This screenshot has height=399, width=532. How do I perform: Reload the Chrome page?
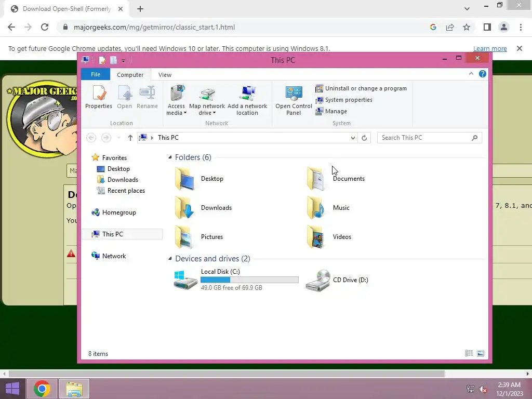pos(45,27)
